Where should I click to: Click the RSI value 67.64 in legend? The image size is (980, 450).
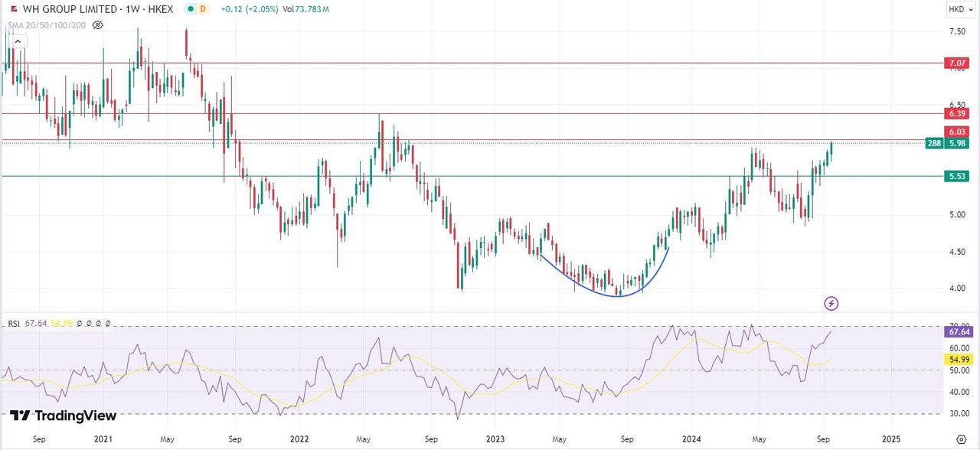(x=36, y=324)
